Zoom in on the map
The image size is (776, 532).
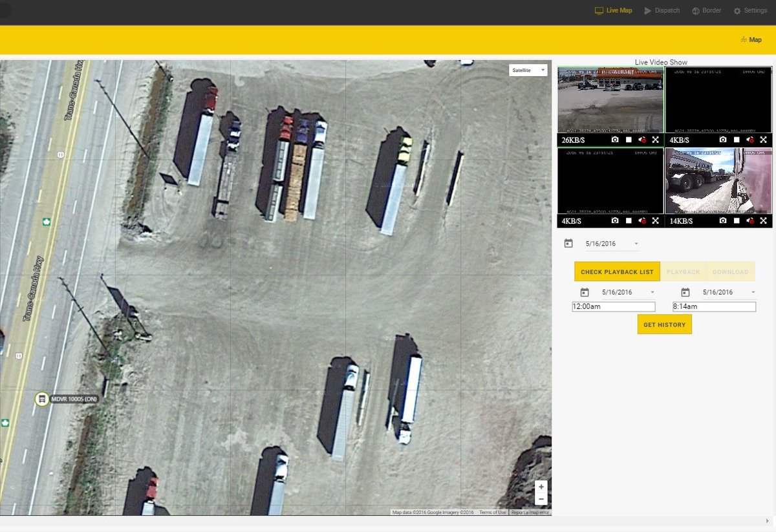(x=541, y=487)
